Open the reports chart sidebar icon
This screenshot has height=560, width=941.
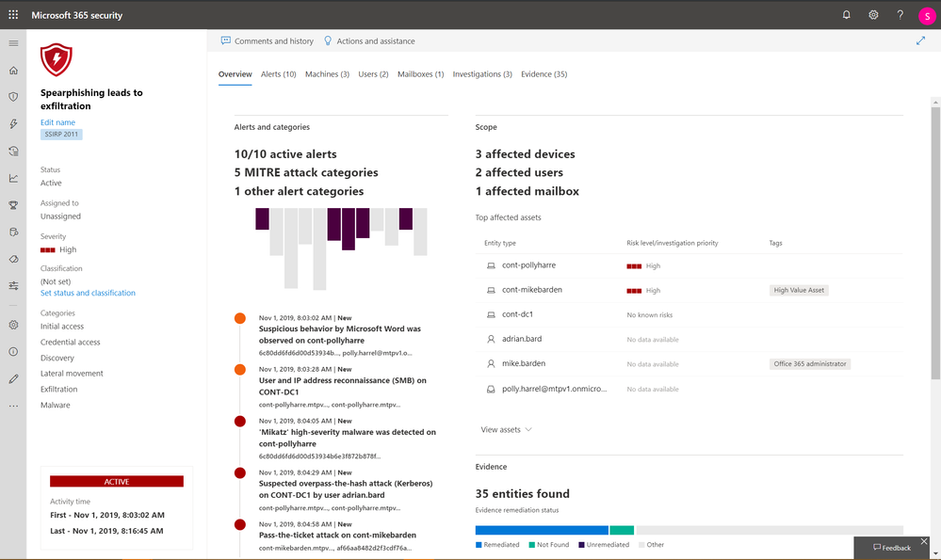tap(13, 178)
